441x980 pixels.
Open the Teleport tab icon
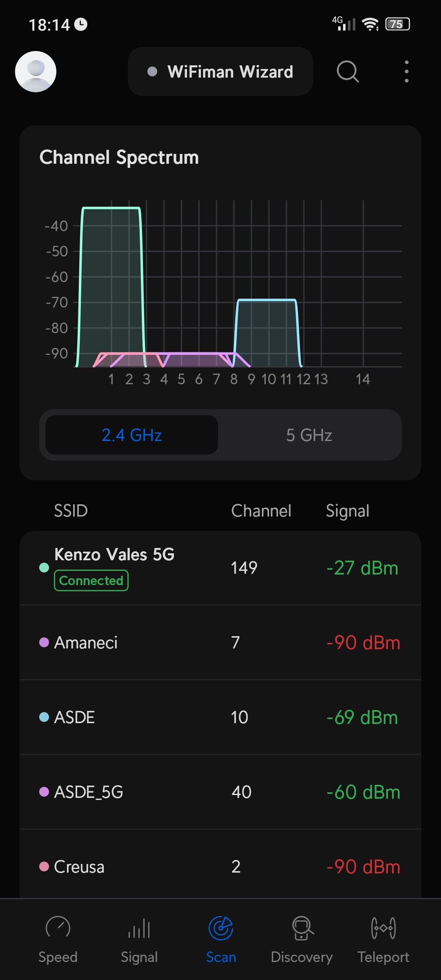point(383,928)
